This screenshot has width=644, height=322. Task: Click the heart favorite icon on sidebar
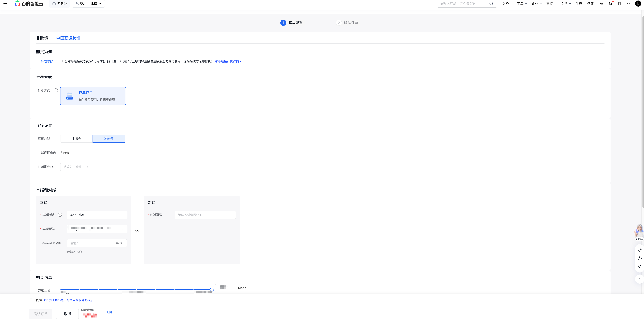[x=639, y=250]
